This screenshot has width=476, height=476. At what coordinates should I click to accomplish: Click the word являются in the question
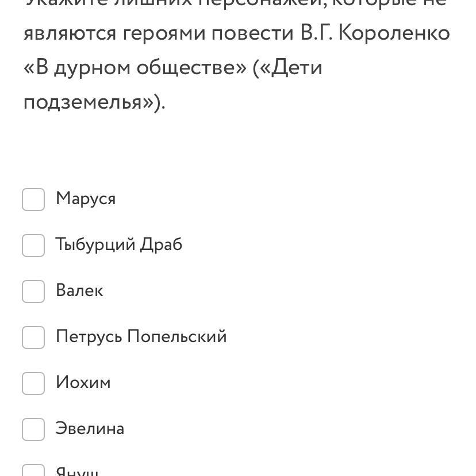click(x=70, y=33)
